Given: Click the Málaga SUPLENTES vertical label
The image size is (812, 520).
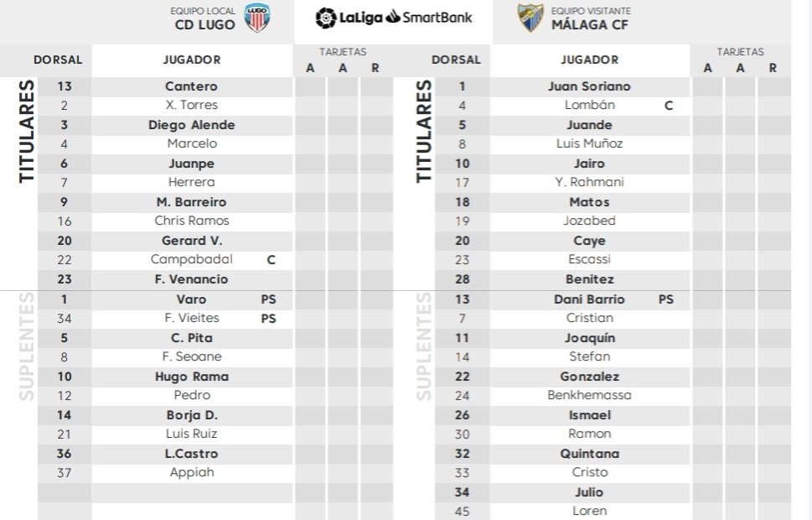Looking at the screenshot, I should tap(424, 346).
